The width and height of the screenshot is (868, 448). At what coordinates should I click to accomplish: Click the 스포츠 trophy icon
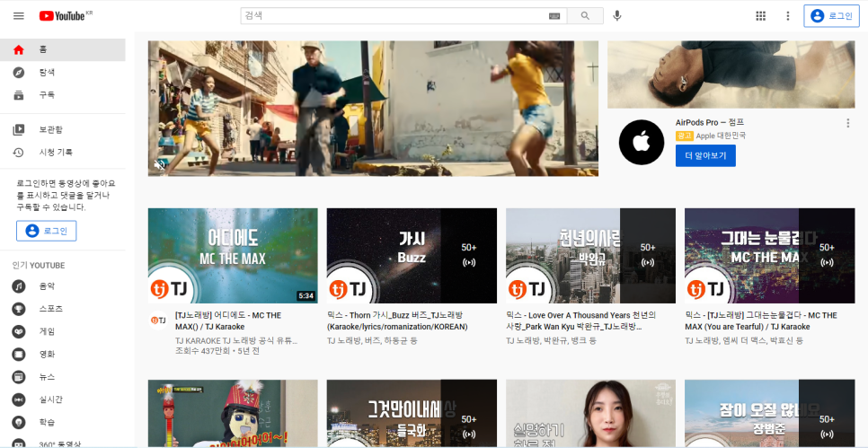point(19,309)
